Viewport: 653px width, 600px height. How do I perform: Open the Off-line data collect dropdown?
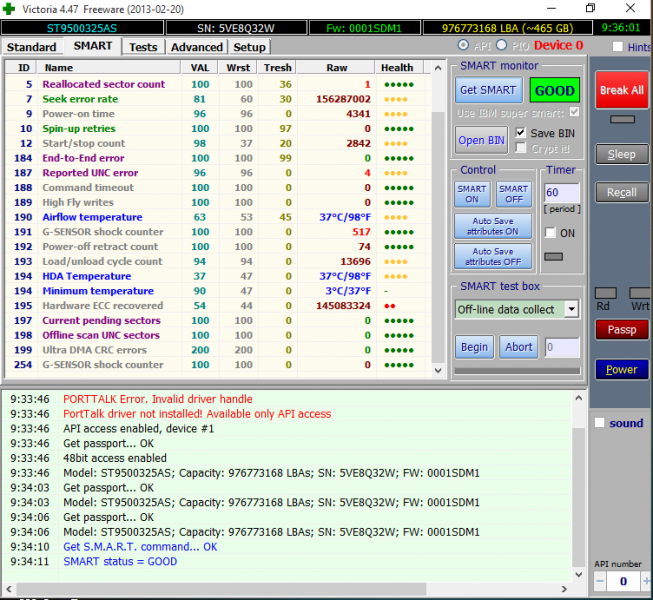tap(571, 309)
